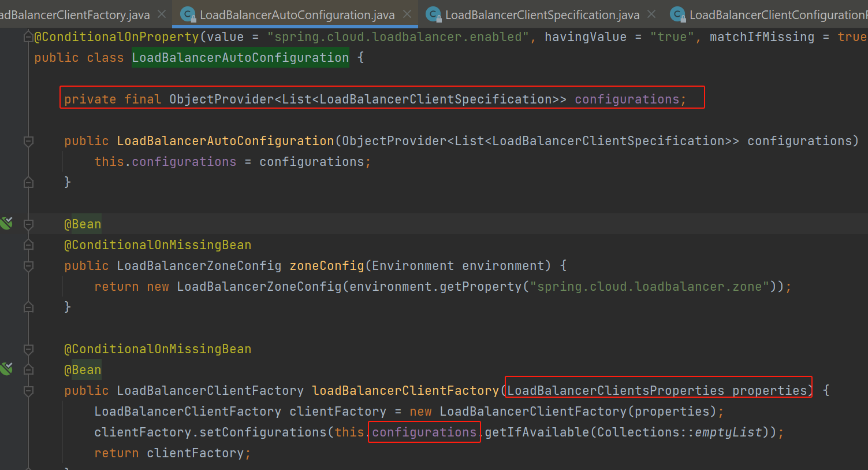Viewport: 868px width, 470px height.
Task: Click this.configurations in the constructor assignment
Action: coord(165,162)
